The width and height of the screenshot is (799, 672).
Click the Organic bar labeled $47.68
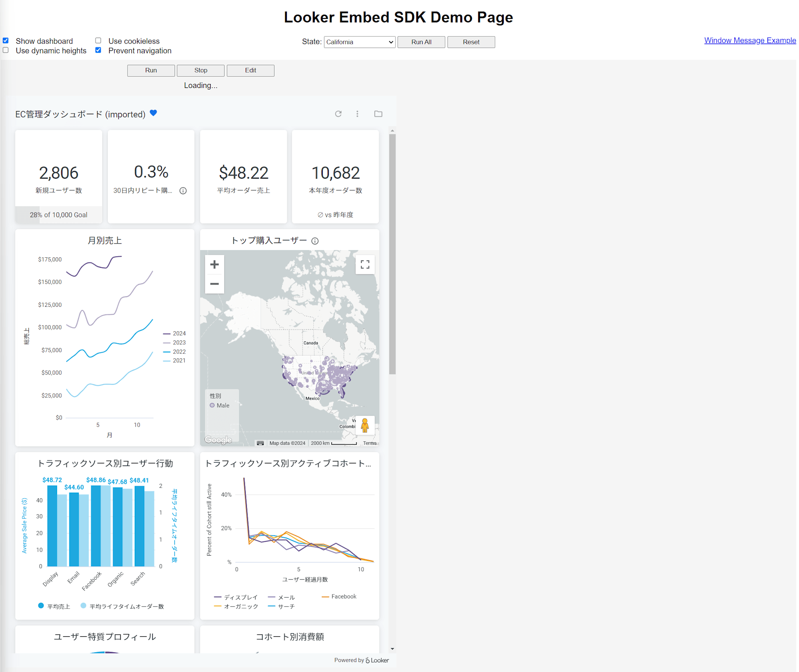point(118,528)
